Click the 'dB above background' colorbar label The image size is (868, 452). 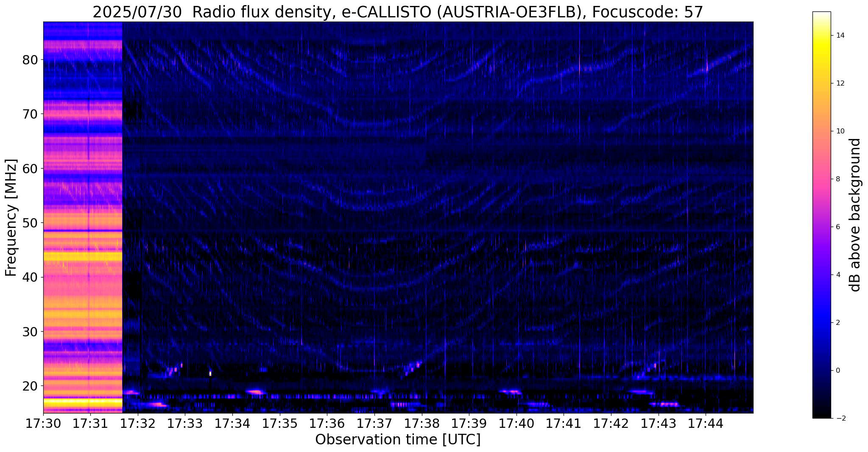tap(855, 215)
